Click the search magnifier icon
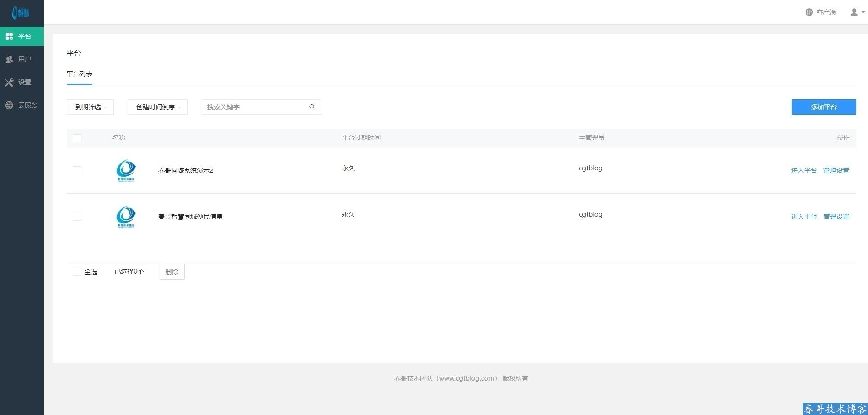The width and height of the screenshot is (868, 415). pyautogui.click(x=312, y=107)
